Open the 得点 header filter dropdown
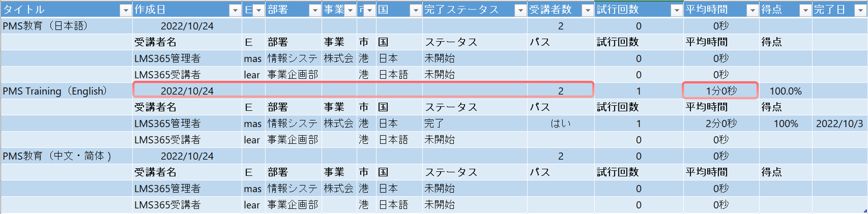The image size is (868, 214). 805,10
